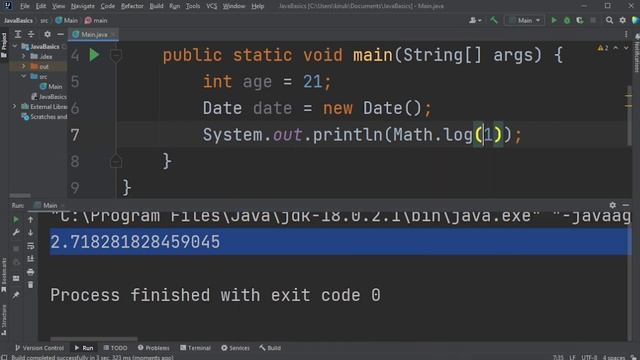Expand External Libraries node
640x360 pixels.
(15, 107)
